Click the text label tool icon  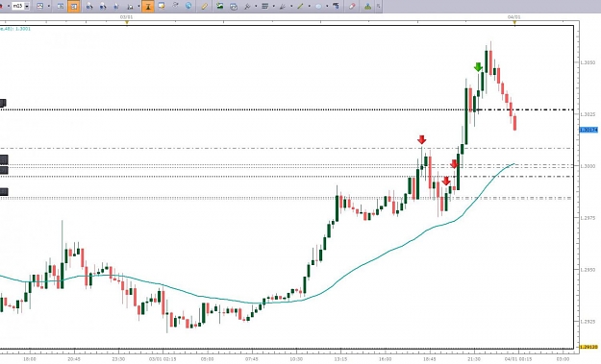point(337,6)
